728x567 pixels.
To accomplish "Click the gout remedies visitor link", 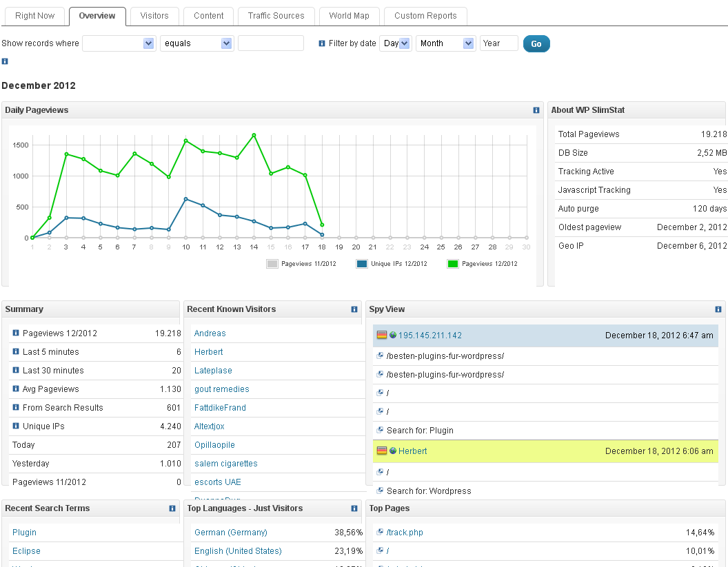I will point(221,389).
